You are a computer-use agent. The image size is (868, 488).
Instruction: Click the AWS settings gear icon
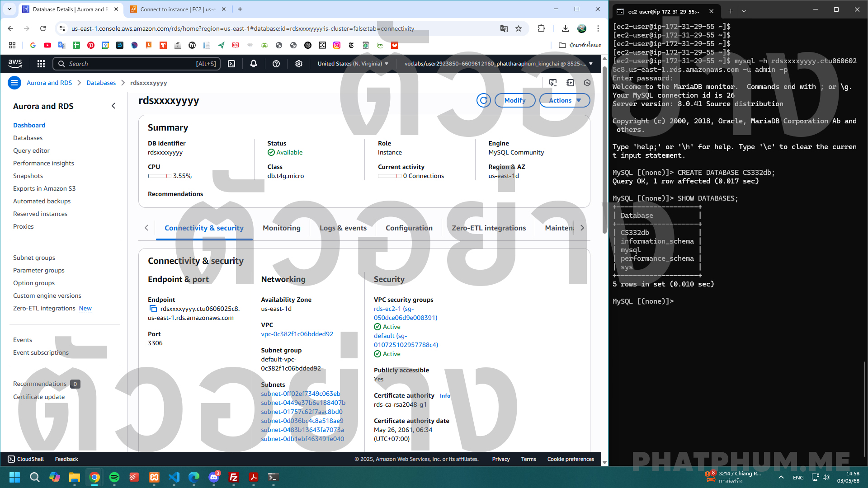[299, 64]
